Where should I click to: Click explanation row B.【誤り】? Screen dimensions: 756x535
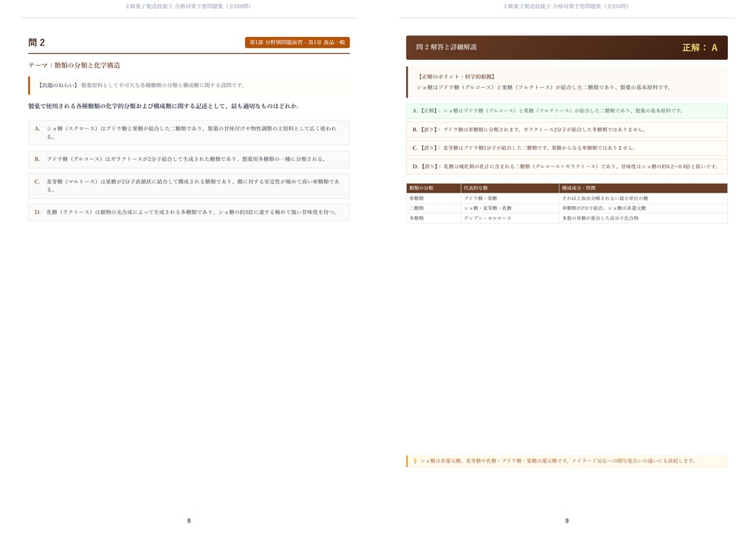pos(566,130)
